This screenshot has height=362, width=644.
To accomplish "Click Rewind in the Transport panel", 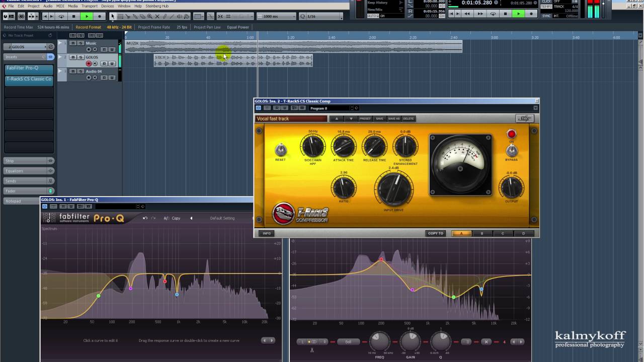I will [467, 14].
